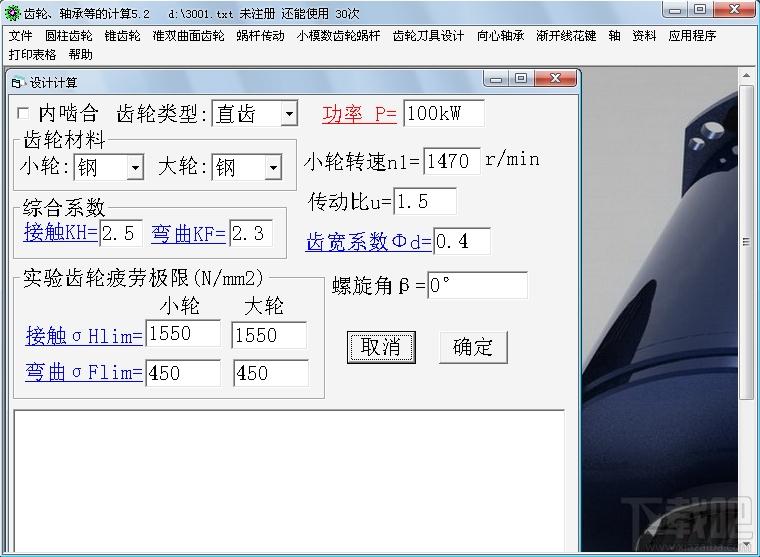Viewport: 760px width, 557px height.
Task: Click the 齿宽系数Φd= link
Action: click(x=369, y=242)
